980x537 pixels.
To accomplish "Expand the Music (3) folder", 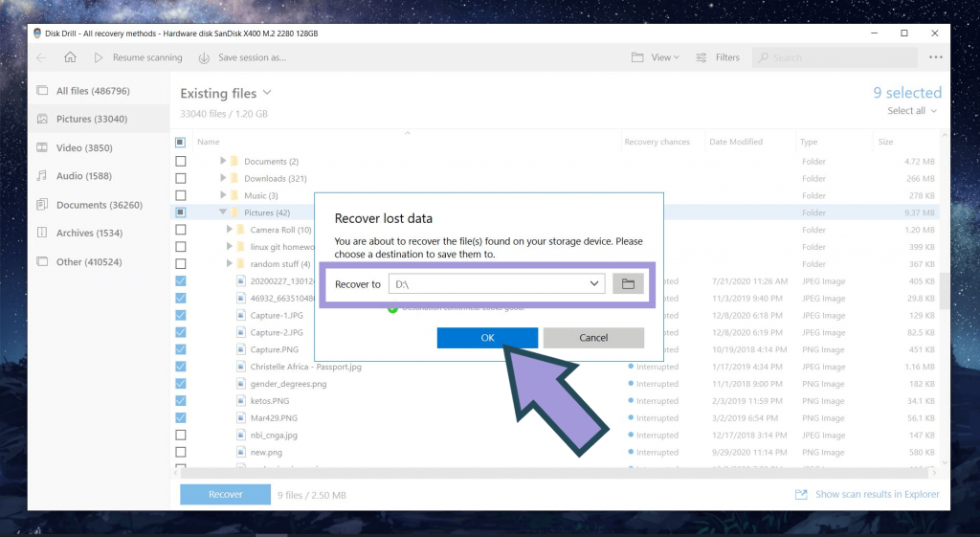I will [x=223, y=195].
